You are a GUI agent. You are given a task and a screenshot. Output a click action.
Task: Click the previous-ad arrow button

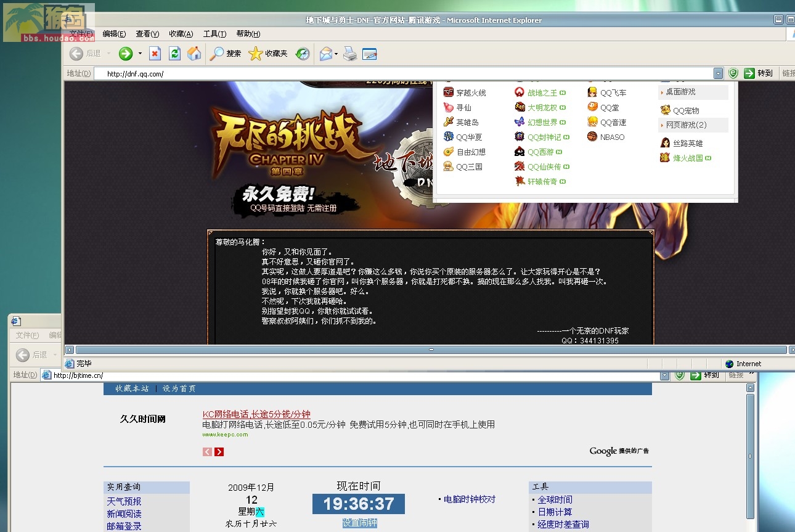tap(207, 452)
